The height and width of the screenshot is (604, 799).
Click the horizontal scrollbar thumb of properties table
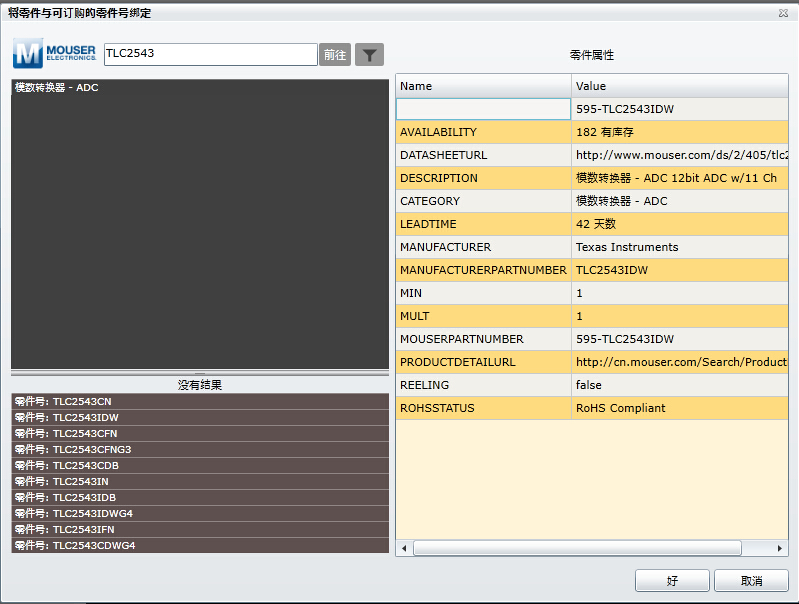click(x=577, y=548)
